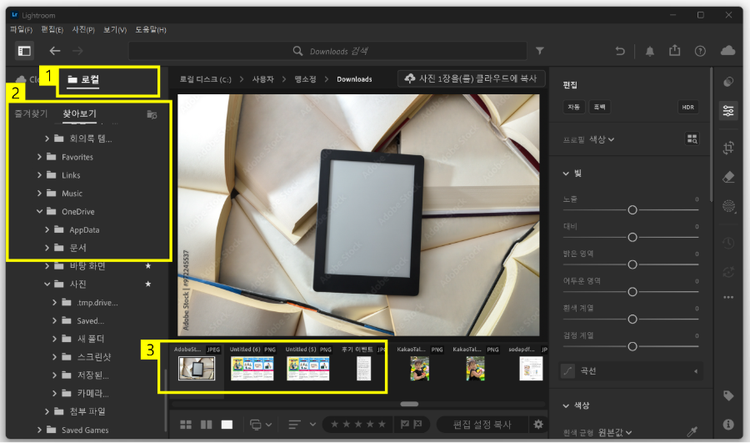Toggle favorite star on 바탕 화면 folder
Screen dimensions: 750x443
tap(148, 266)
